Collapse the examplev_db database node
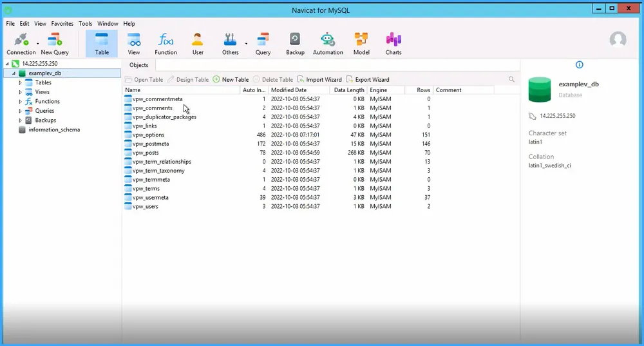The height and width of the screenshot is (346, 644). tap(14, 73)
